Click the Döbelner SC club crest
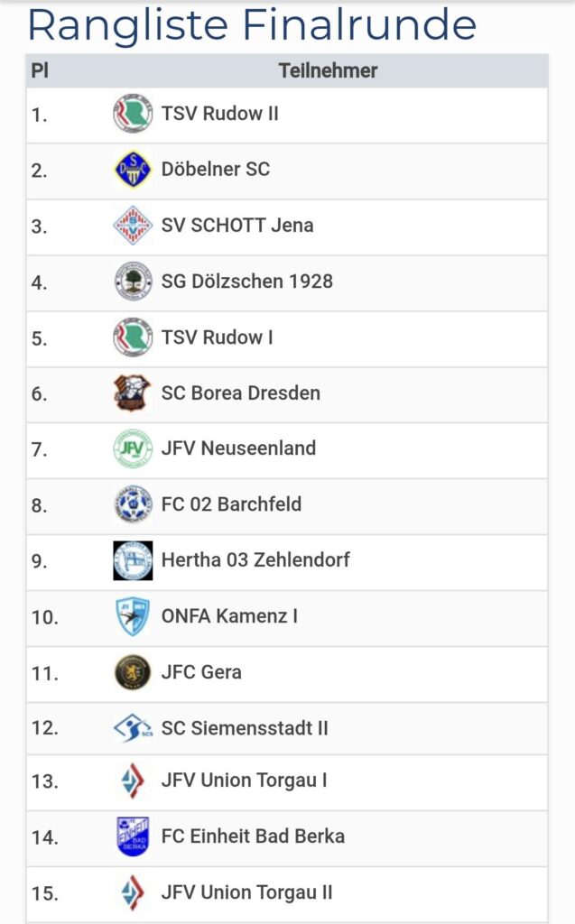 133,170
